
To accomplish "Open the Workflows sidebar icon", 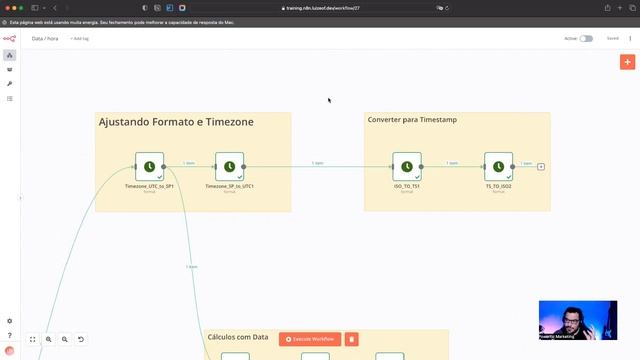I will coord(10,55).
